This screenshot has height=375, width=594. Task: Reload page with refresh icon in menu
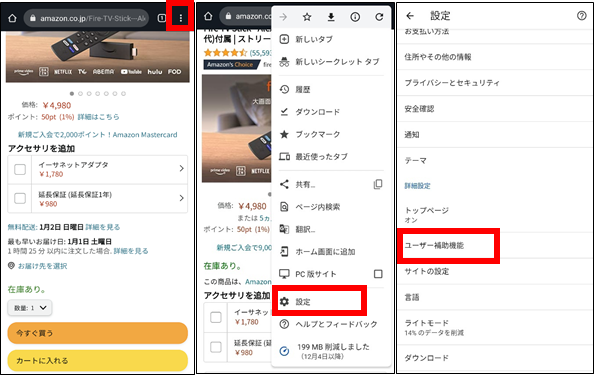[x=379, y=17]
